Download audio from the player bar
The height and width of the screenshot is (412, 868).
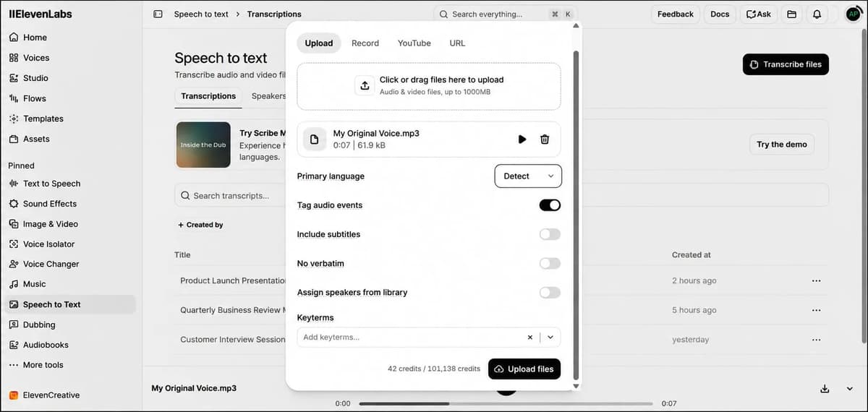[x=825, y=389]
